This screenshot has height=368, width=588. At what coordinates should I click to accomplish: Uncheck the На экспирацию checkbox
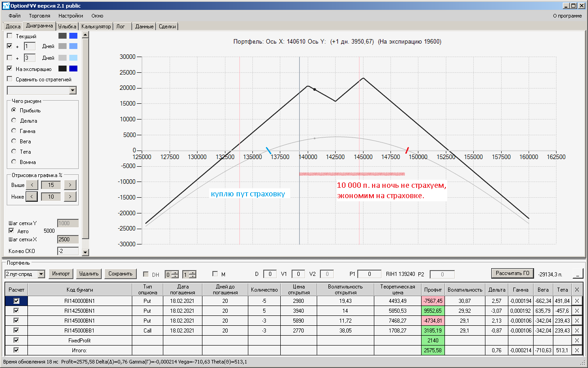click(x=10, y=69)
